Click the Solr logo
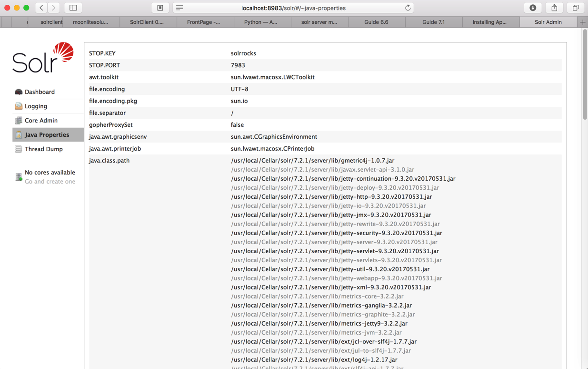 tap(43, 58)
